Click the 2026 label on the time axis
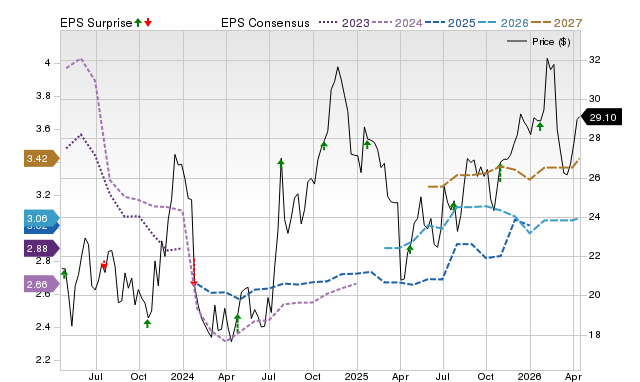The width and height of the screenshot is (640, 382). point(529,376)
